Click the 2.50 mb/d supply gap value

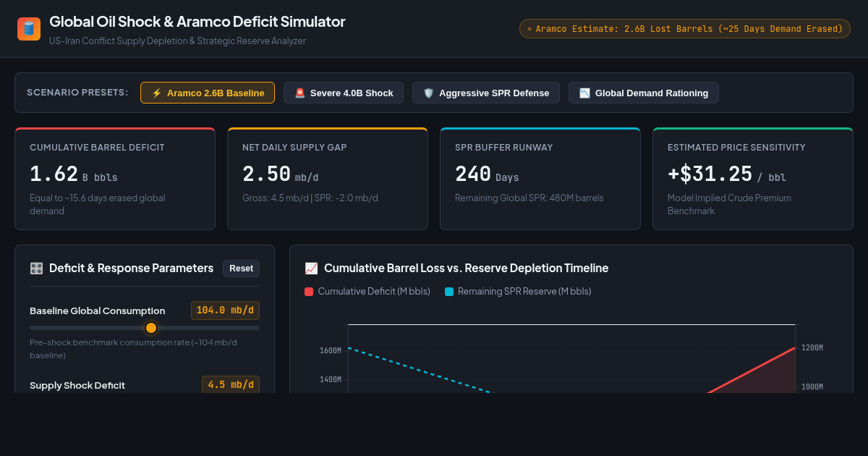tap(281, 174)
